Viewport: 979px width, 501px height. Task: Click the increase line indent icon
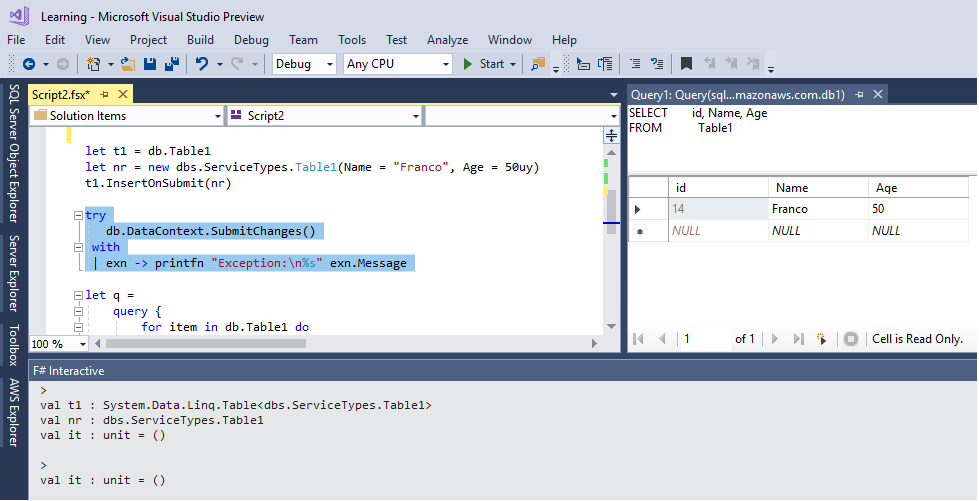click(x=657, y=64)
